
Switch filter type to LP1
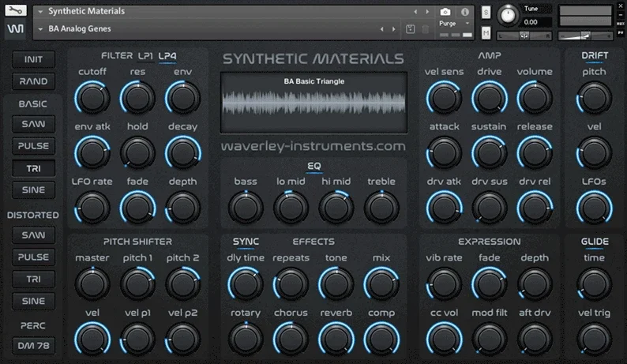coord(145,56)
